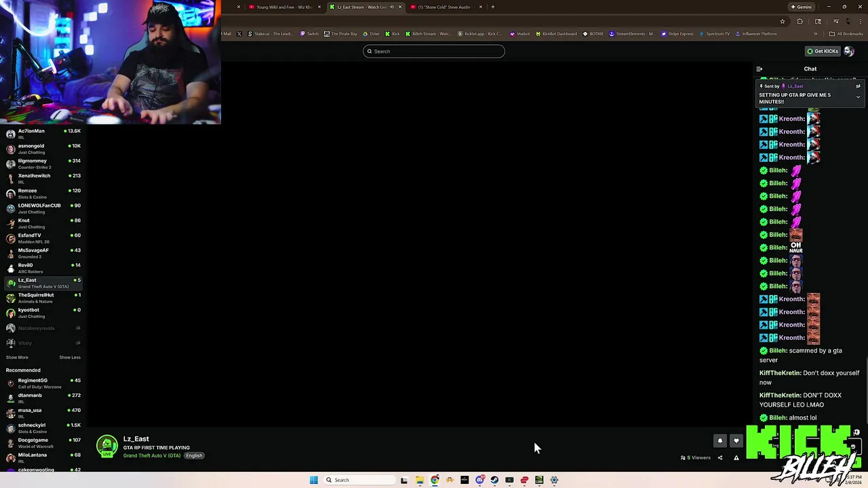The height and width of the screenshot is (488, 868).
Task: Bookmark this page with star icon
Action: (783, 21)
